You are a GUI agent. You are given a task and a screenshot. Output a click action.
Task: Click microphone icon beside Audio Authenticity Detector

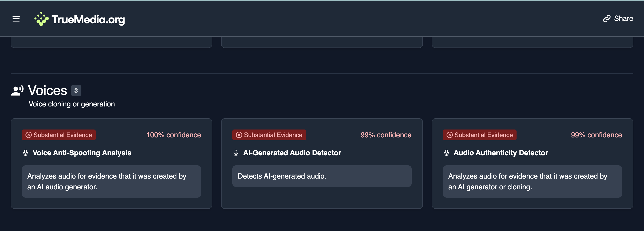447,153
